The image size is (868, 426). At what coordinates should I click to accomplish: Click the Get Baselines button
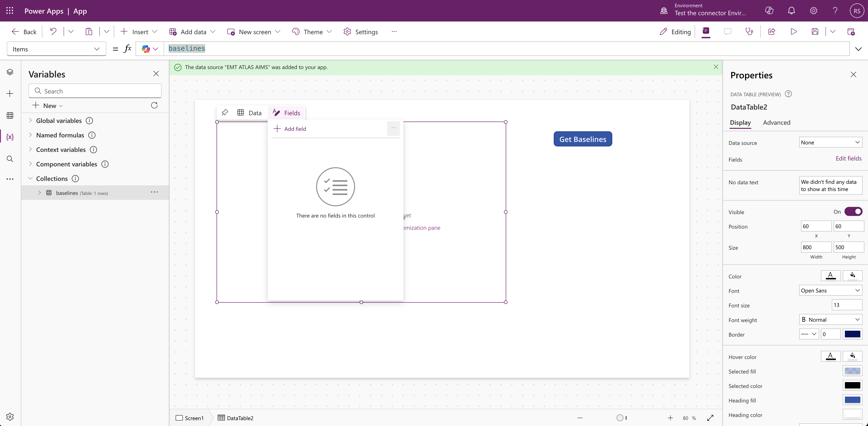[x=583, y=139]
